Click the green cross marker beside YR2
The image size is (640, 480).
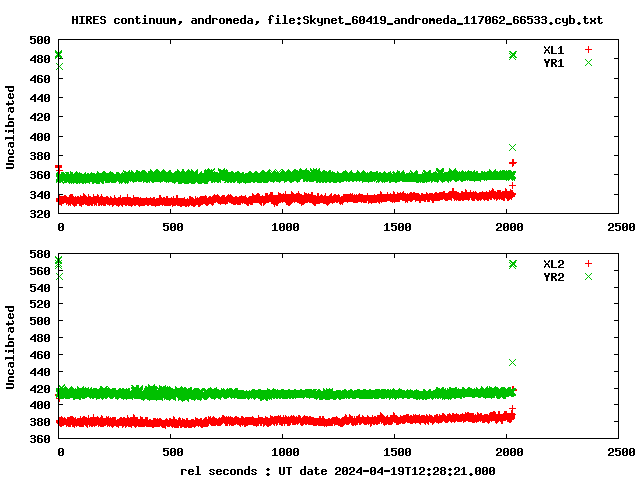click(588, 276)
